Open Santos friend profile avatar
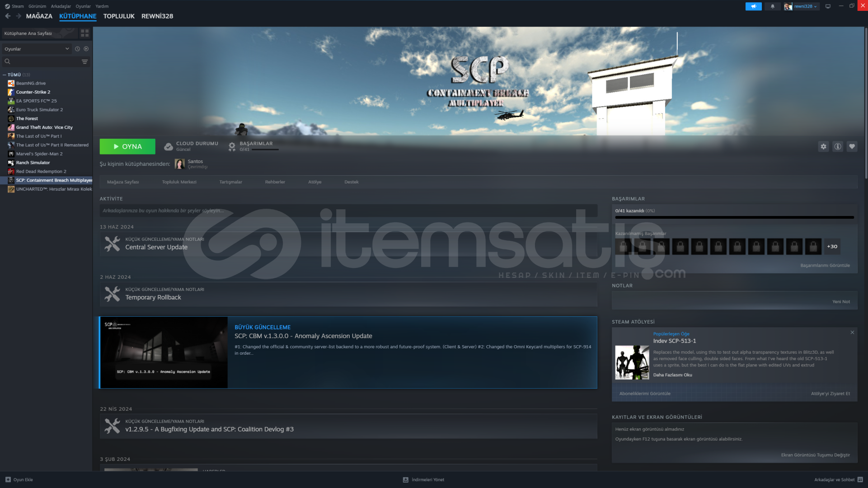The image size is (868, 488). coord(179,164)
